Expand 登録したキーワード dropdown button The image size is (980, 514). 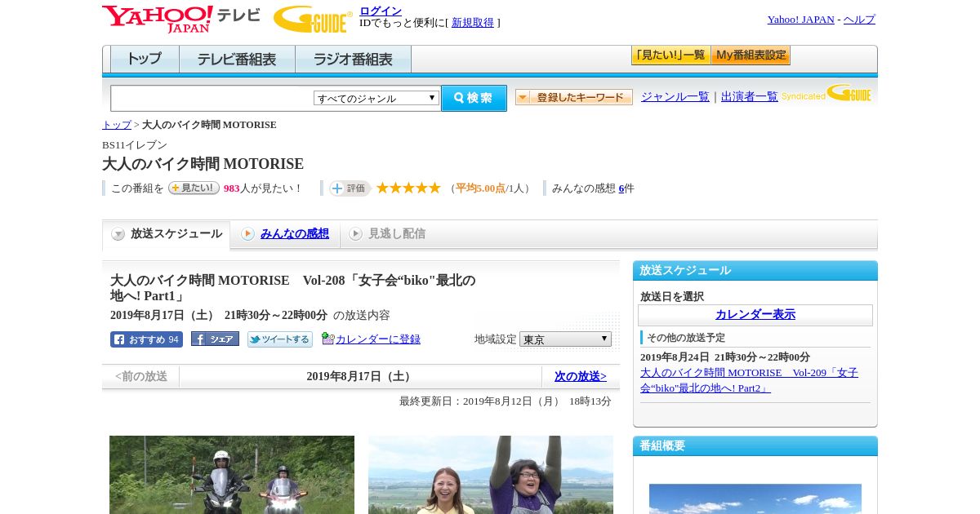point(574,97)
